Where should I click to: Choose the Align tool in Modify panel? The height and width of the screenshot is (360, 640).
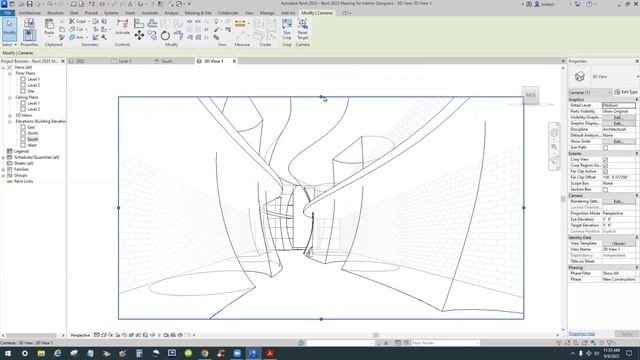139,23
